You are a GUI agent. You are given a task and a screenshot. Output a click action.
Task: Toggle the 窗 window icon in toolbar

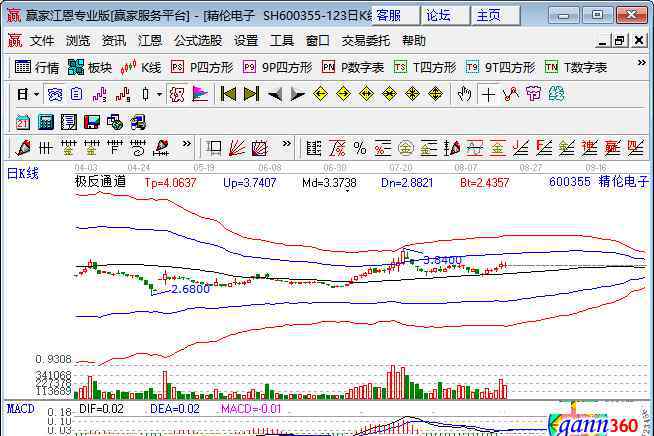point(55,94)
